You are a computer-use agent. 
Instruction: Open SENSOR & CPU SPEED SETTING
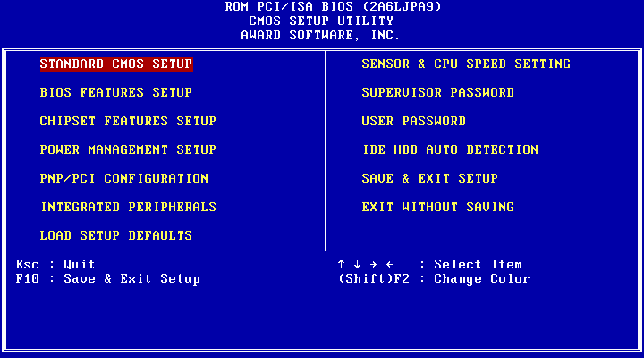tap(466, 64)
